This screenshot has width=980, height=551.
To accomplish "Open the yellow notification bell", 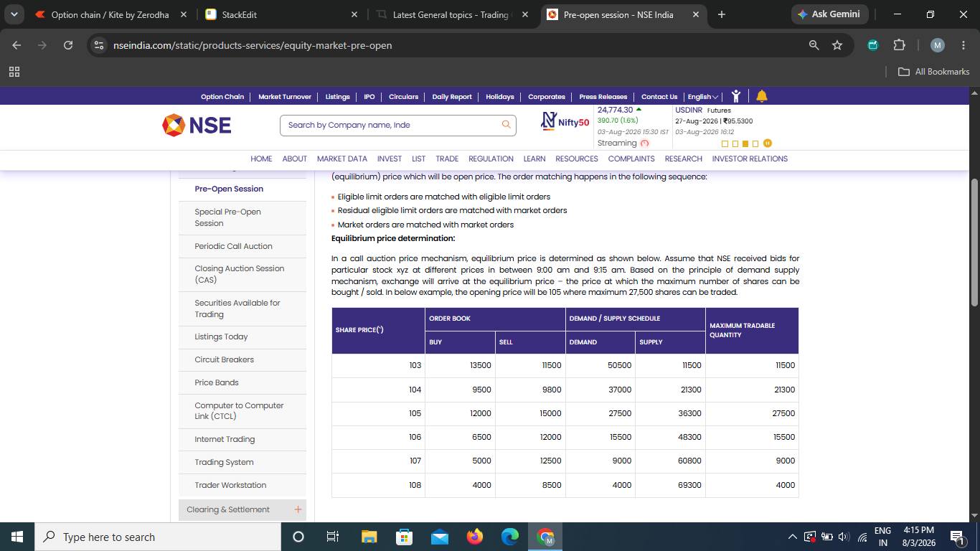I will click(761, 96).
